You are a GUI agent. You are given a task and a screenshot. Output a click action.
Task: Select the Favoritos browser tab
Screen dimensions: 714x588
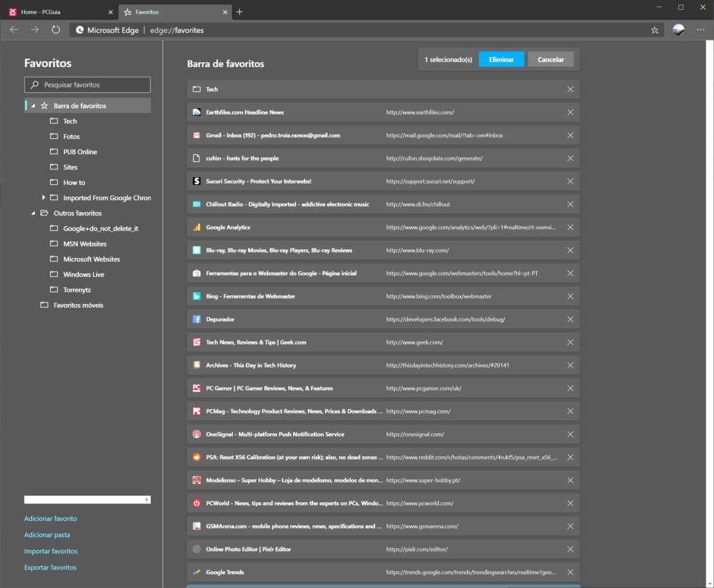point(175,13)
